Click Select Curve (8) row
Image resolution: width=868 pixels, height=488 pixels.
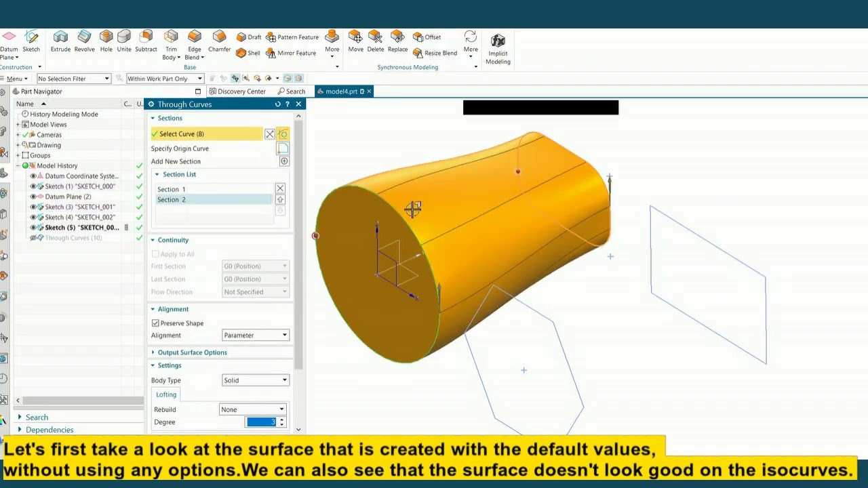coord(207,134)
